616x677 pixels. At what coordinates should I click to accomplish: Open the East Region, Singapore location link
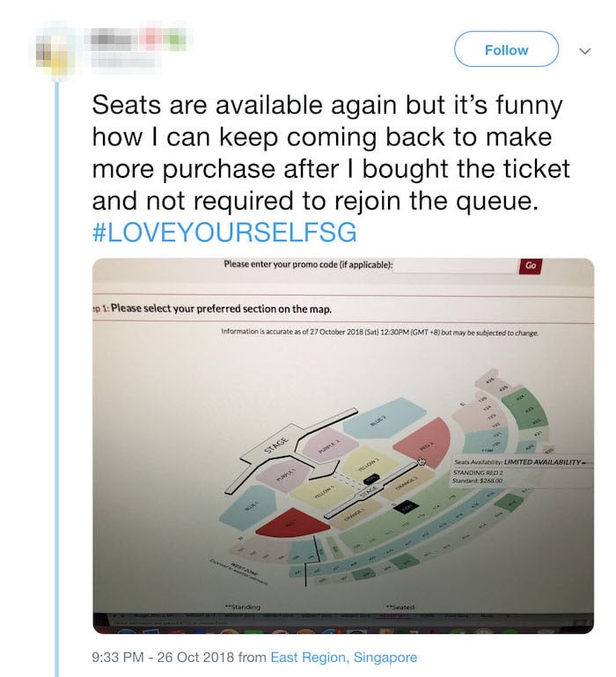click(343, 657)
